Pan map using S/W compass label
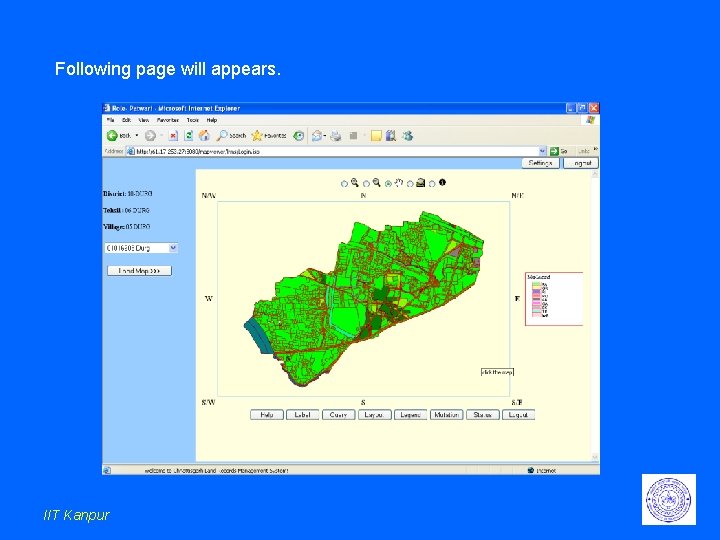 [x=208, y=402]
